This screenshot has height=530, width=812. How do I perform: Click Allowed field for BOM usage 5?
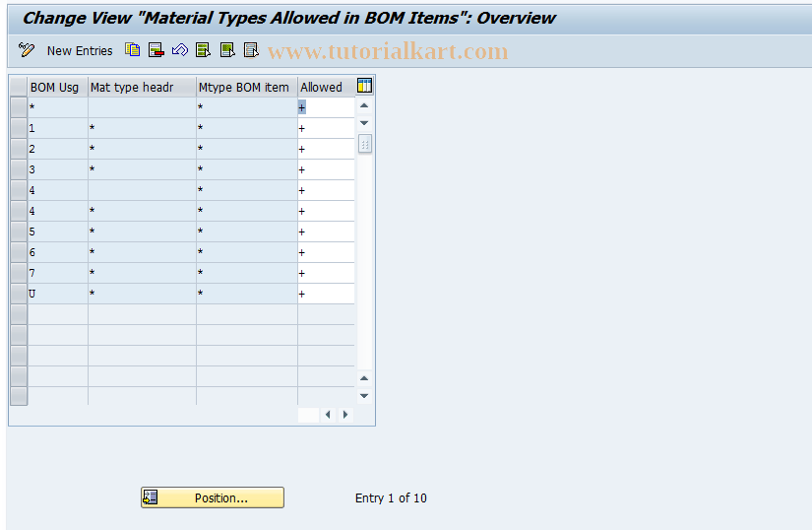[x=326, y=232]
